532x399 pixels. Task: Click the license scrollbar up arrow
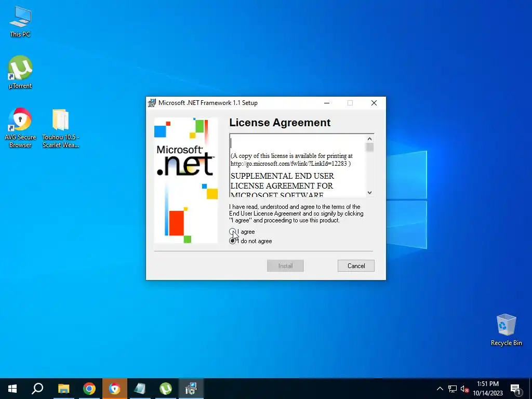369,139
